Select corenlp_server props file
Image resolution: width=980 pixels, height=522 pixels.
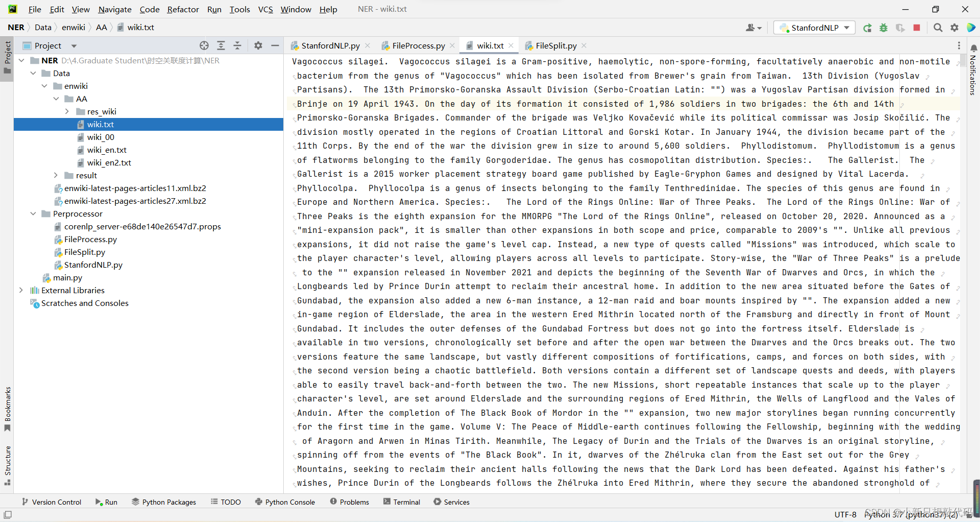(142, 226)
